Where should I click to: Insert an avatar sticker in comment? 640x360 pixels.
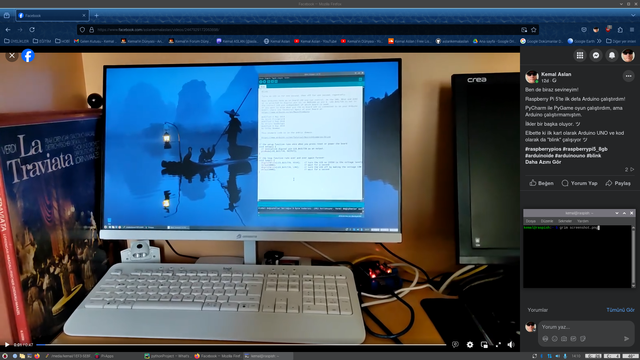point(545,339)
